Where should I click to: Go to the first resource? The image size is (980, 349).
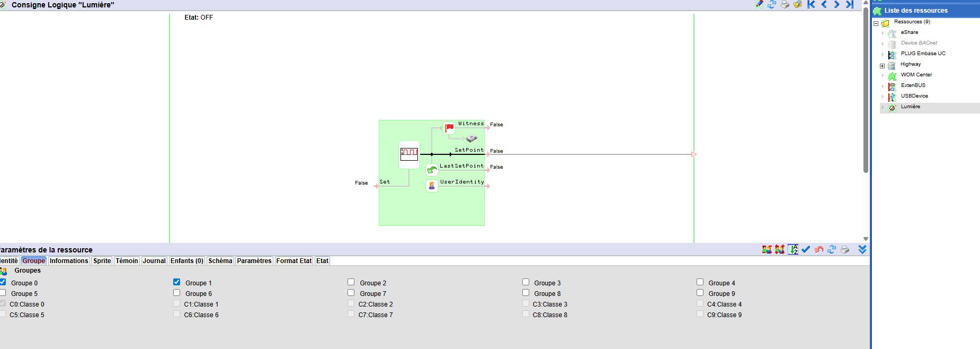[811, 4]
